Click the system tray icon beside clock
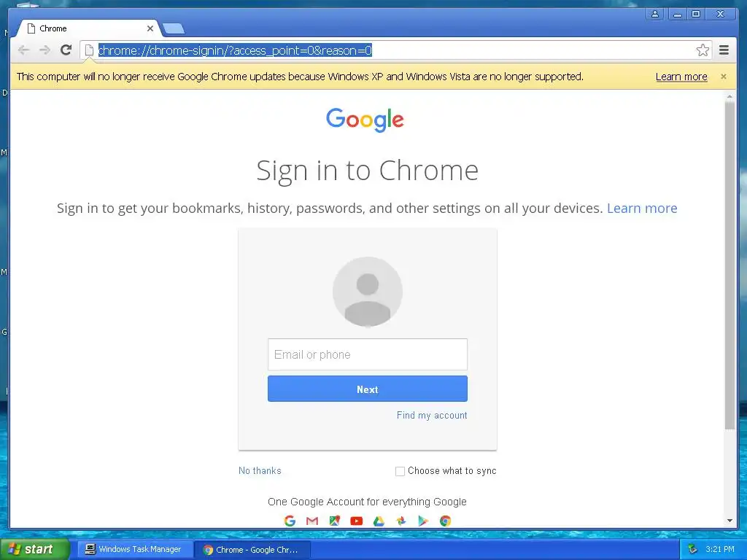747x560 pixels. pos(693,549)
